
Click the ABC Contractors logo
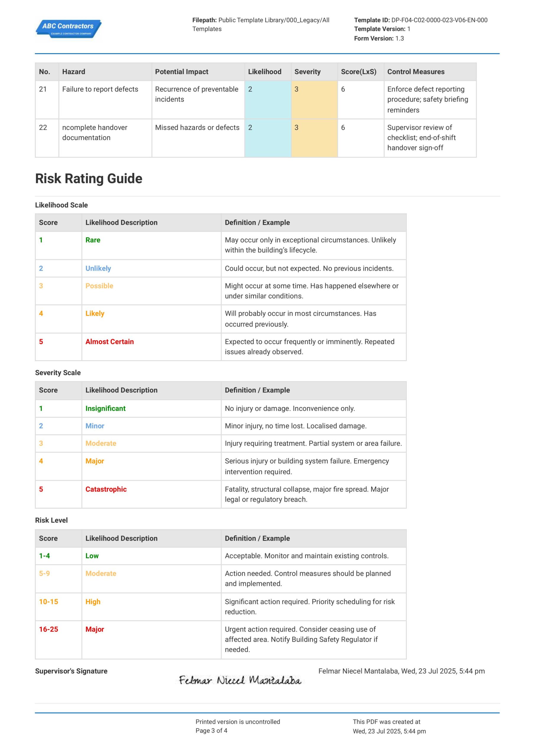pos(69,29)
